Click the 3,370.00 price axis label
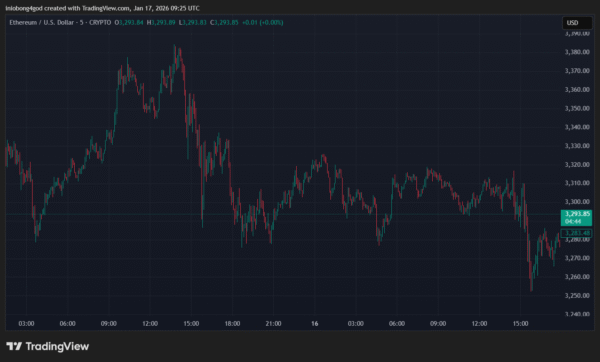 pos(577,71)
